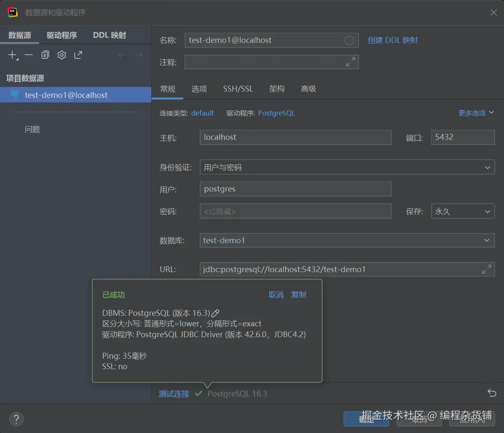This screenshot has width=504, height=433.
Task: Open data source settings with the gear icon
Action: pos(62,55)
